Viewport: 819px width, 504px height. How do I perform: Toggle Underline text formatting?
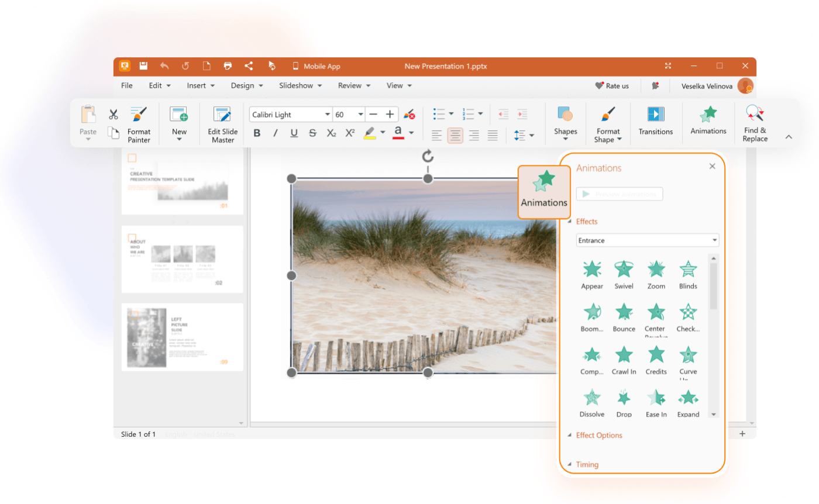pyautogui.click(x=294, y=133)
